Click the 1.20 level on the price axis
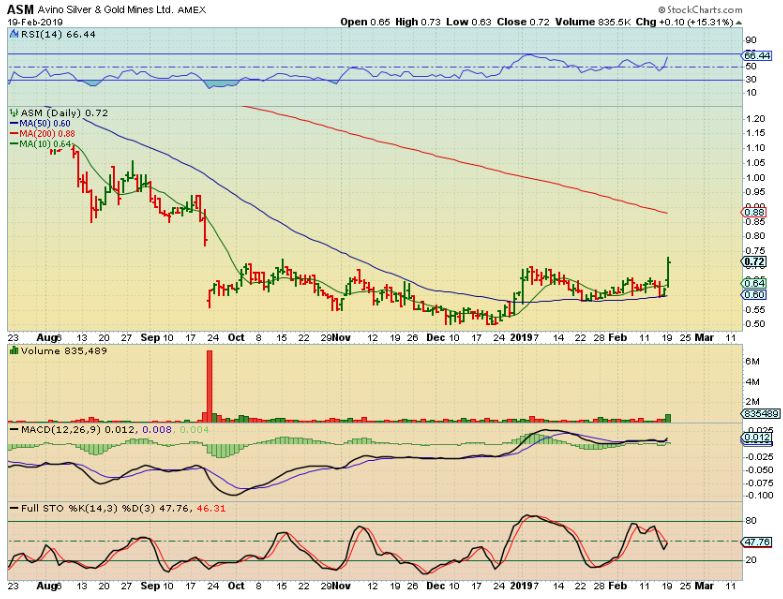 pos(757,119)
